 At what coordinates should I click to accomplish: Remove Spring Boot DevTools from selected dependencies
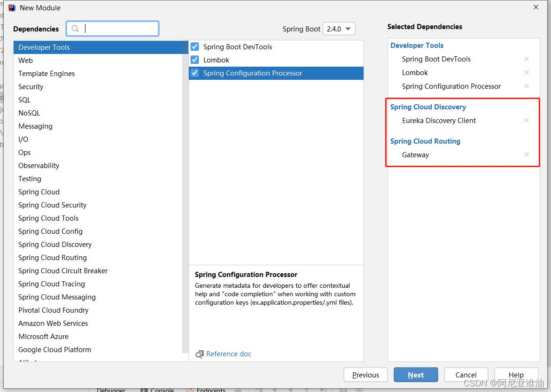click(x=527, y=59)
